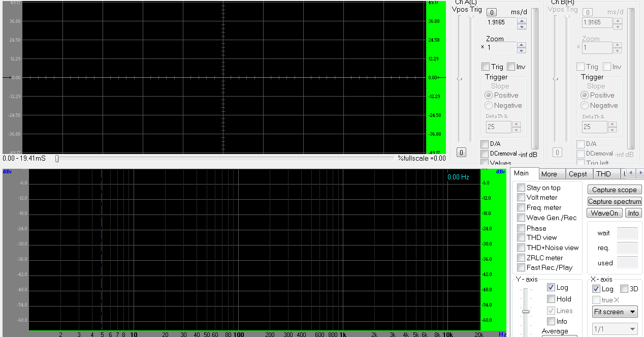This screenshot has height=337, width=644.
Task: Increase the Ch A Zoom value with the up arrow
Action: pyautogui.click(x=522, y=45)
